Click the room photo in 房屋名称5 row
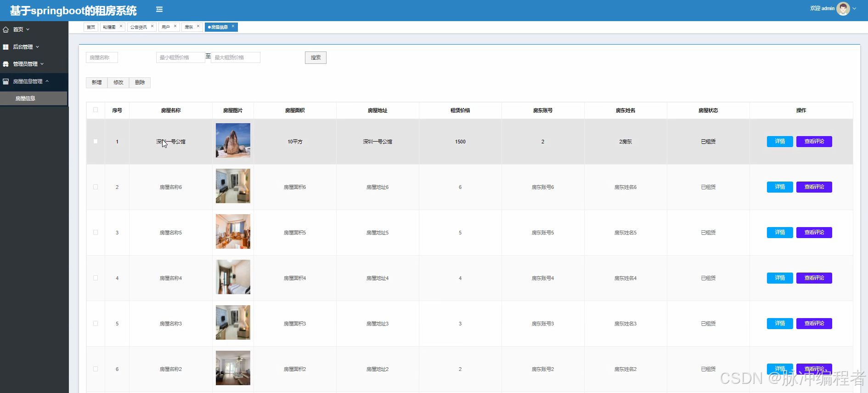The width and height of the screenshot is (868, 393). point(233,231)
